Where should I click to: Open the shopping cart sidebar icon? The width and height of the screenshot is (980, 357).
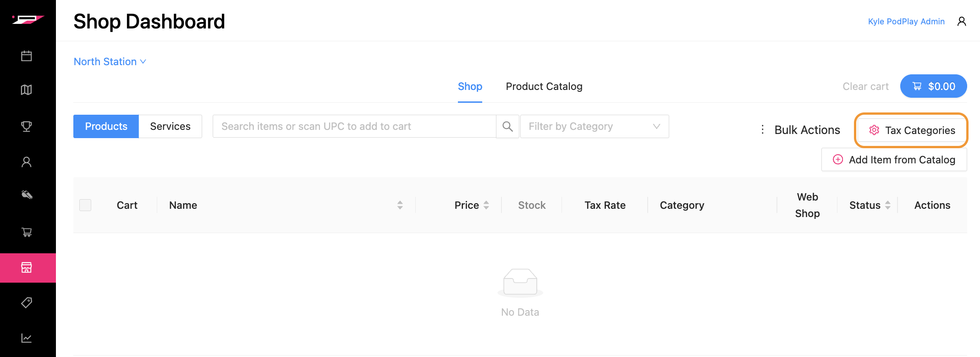(x=27, y=232)
